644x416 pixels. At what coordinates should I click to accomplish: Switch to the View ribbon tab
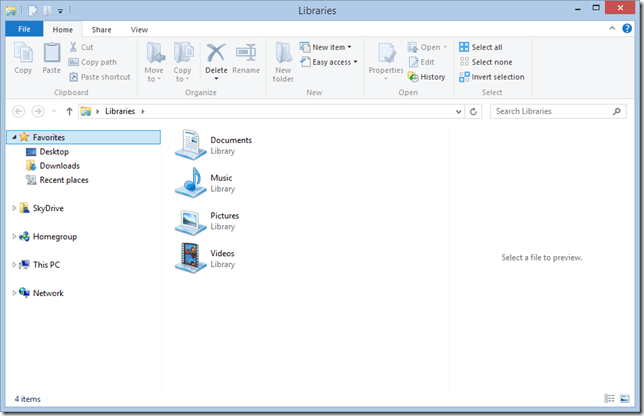[139, 30]
